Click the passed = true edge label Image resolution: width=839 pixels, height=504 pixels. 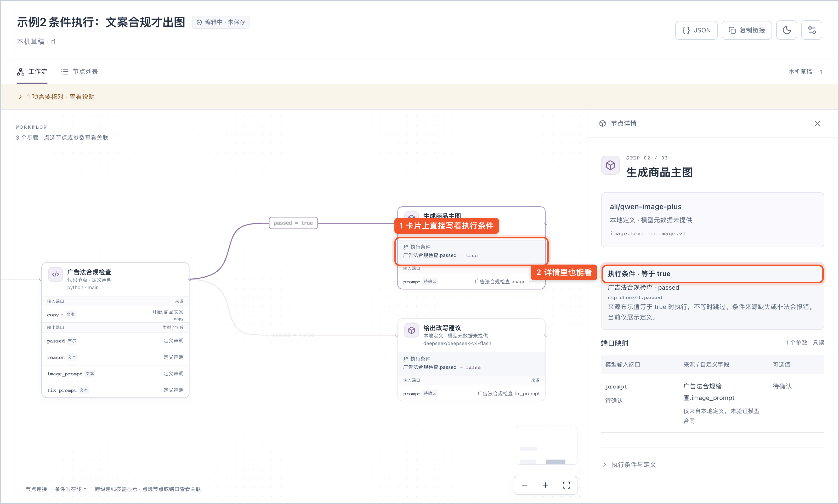[293, 223]
